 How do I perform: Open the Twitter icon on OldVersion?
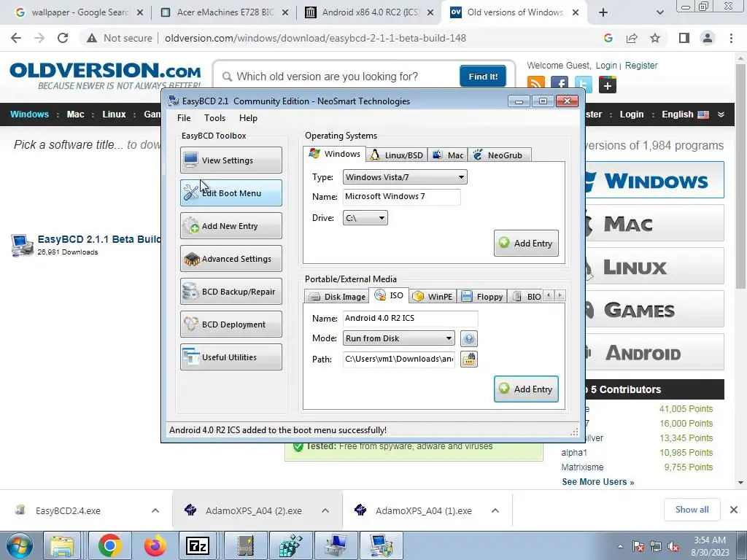tap(583, 85)
